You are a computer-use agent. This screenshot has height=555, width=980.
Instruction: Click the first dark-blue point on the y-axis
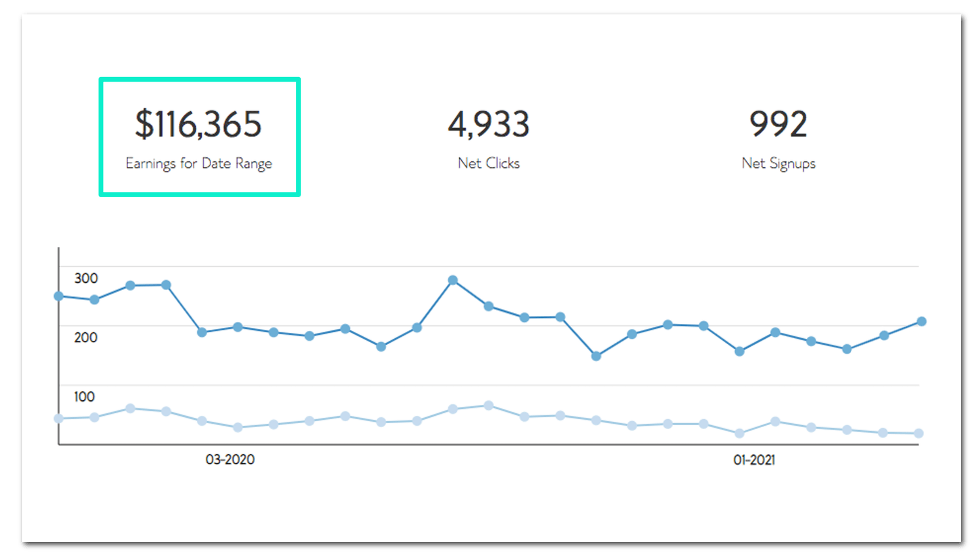[59, 296]
